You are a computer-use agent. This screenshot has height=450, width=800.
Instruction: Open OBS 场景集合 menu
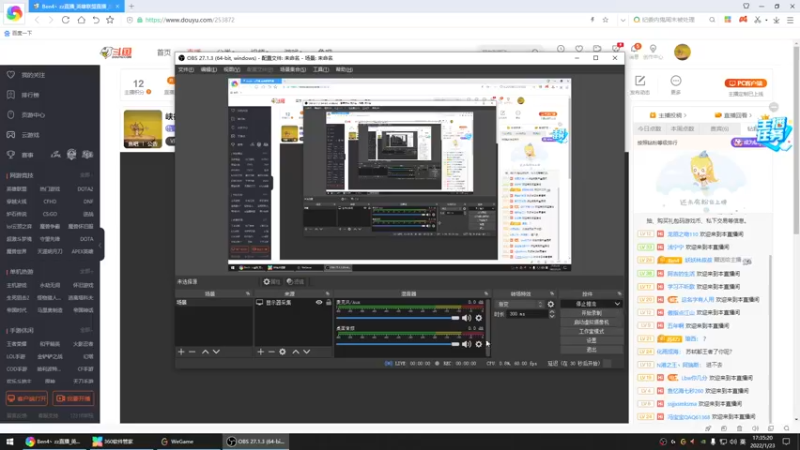click(x=293, y=69)
